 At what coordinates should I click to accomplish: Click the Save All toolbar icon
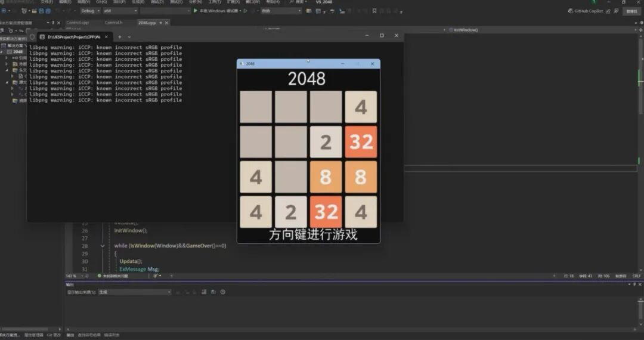(48, 11)
